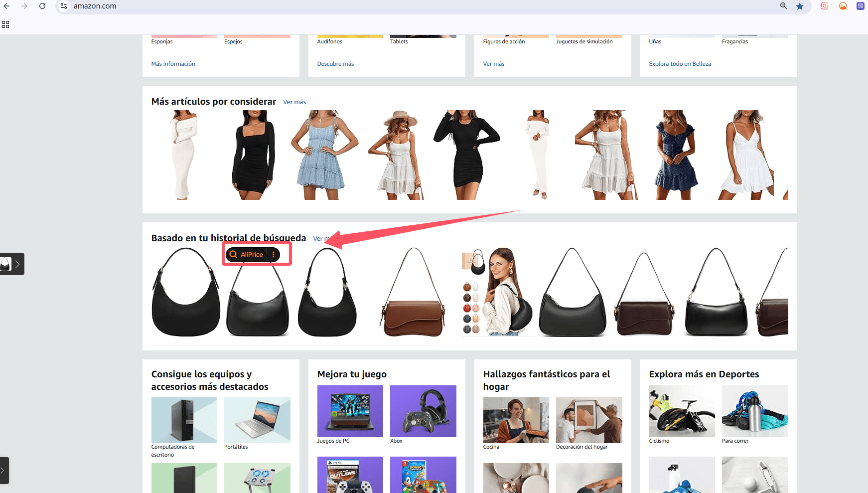Select the Fragancias category label

point(734,41)
